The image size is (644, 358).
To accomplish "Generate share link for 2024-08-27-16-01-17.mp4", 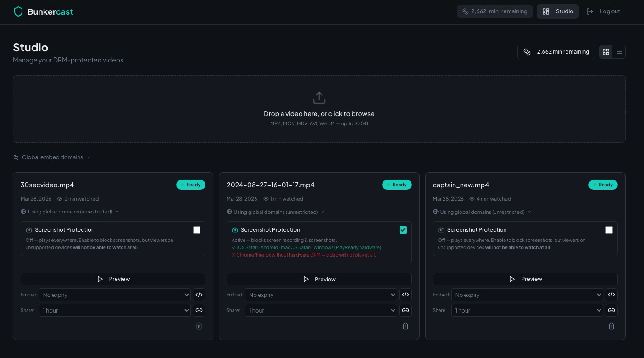I will [405, 310].
